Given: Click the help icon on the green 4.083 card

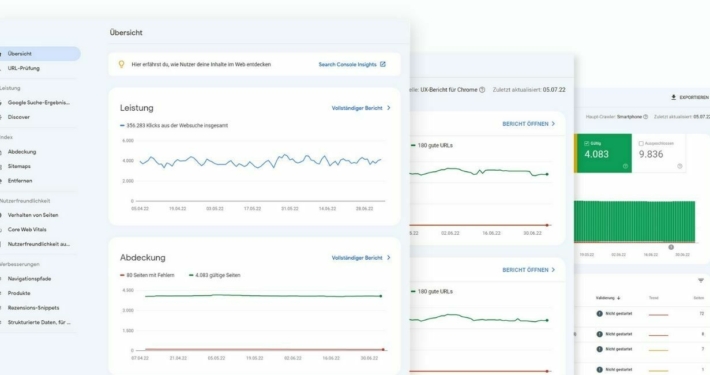Looking at the screenshot, I should pyautogui.click(x=625, y=166).
